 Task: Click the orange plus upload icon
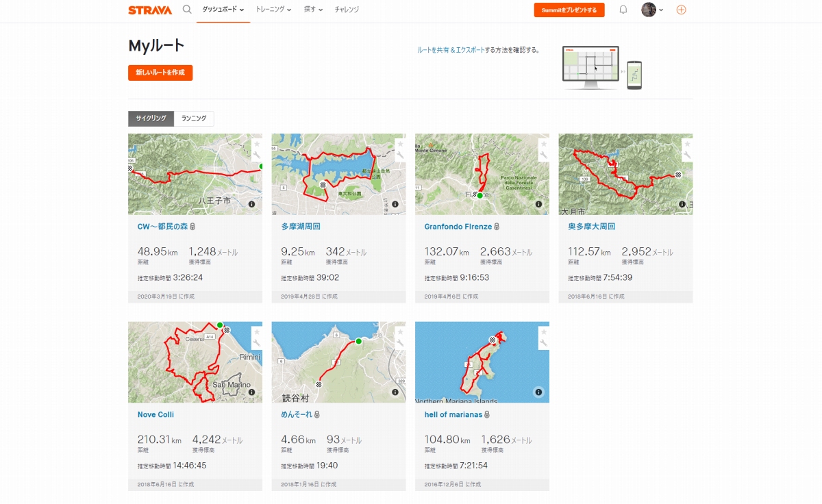point(681,10)
